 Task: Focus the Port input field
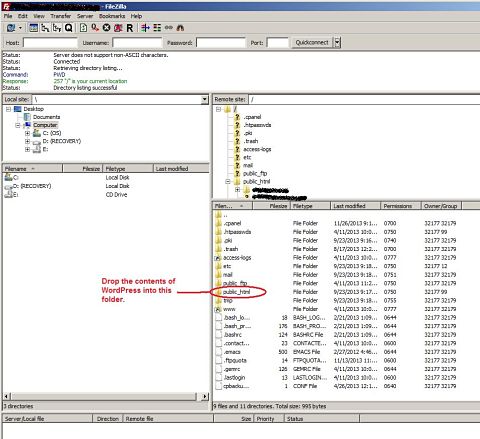[x=277, y=43]
